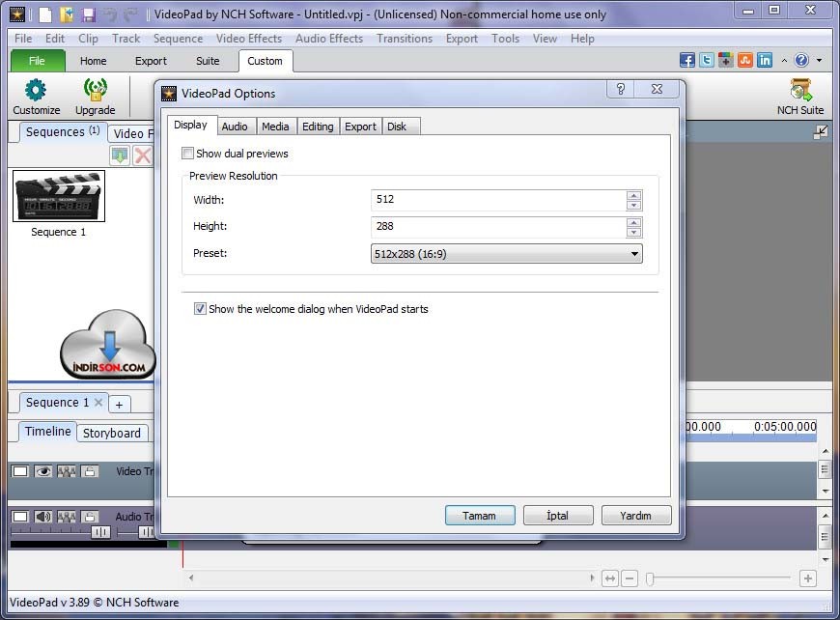Click the Home ribbon tab
This screenshot has width=840, height=620.
(94, 61)
